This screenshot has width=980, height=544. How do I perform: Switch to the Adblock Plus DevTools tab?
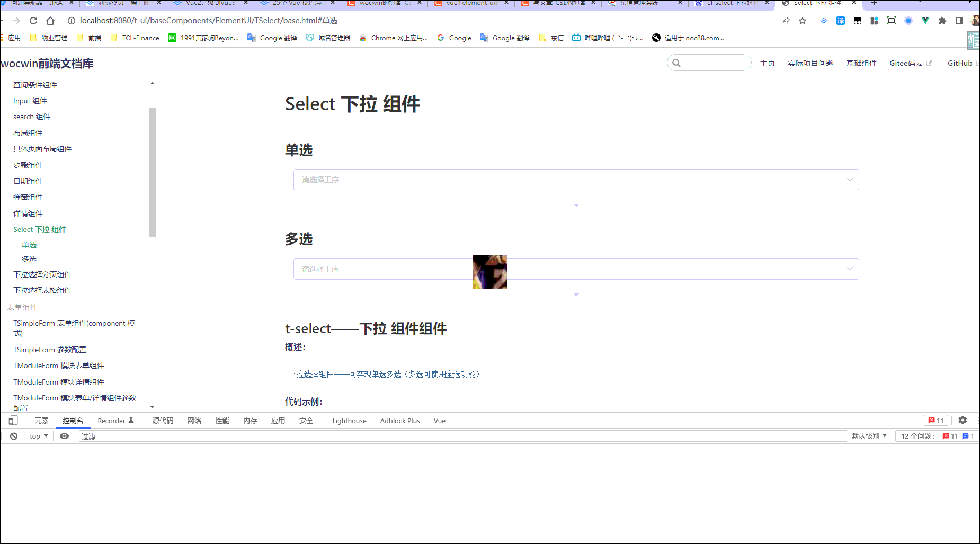[400, 421]
